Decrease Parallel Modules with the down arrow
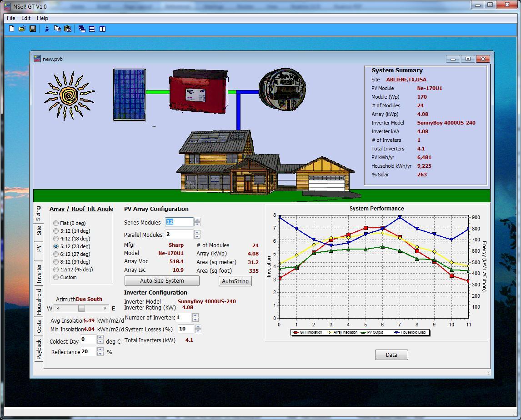This screenshot has width=521, height=420. coord(197,237)
